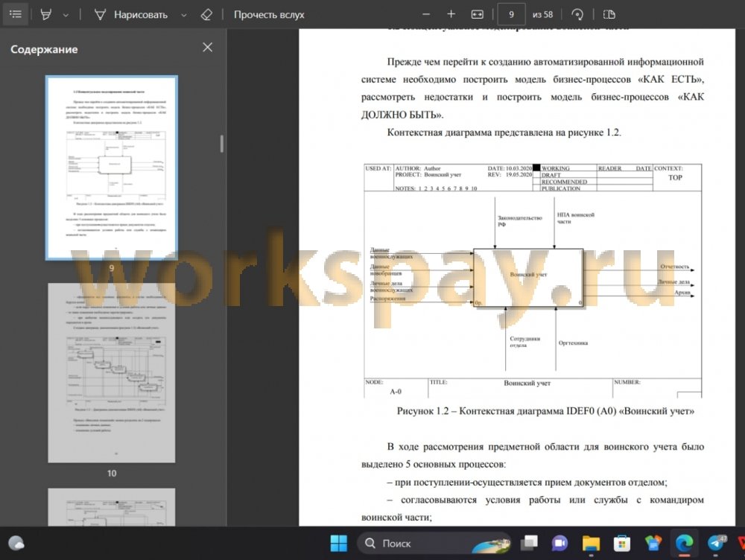Open Telegram from the taskbar

[x=715, y=543]
